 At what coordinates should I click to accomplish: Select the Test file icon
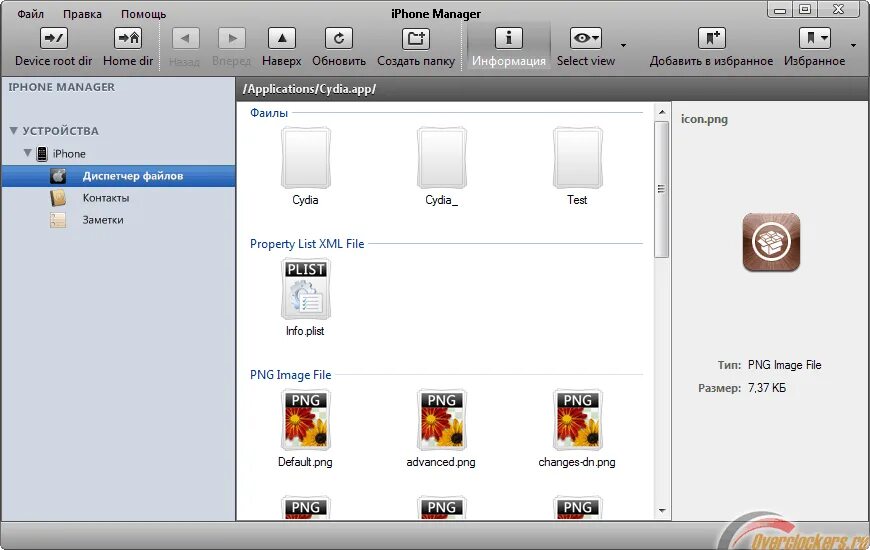[577, 159]
